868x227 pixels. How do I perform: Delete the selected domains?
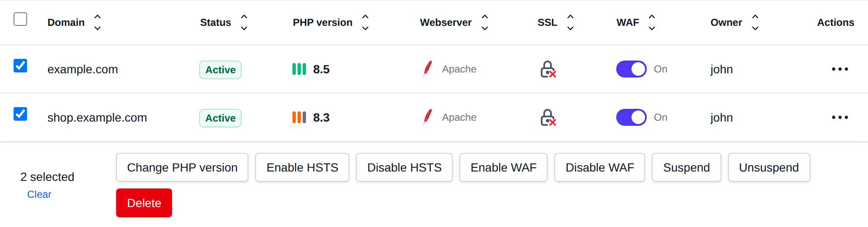coord(144,203)
